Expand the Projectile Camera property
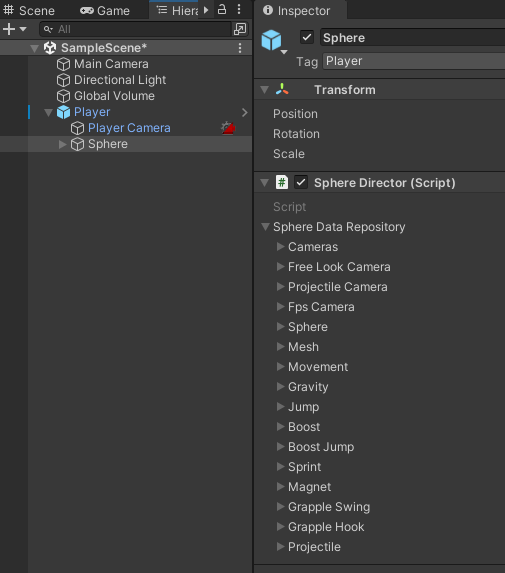Screen dimensions: 505x573 280,287
